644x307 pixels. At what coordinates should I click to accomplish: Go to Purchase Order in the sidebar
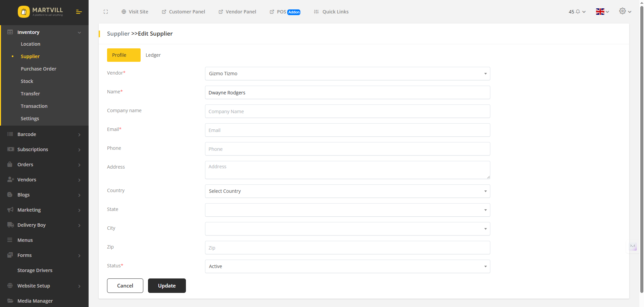pos(38,69)
